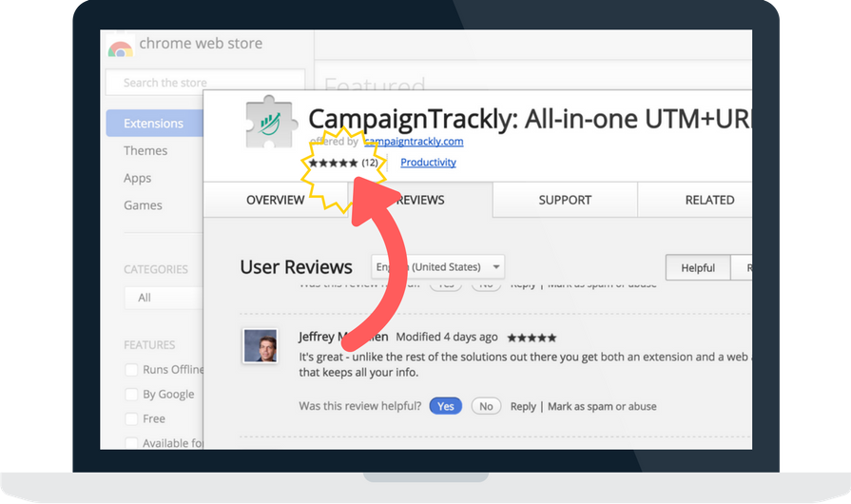Click the CampaignTrackly extension title

530,119
